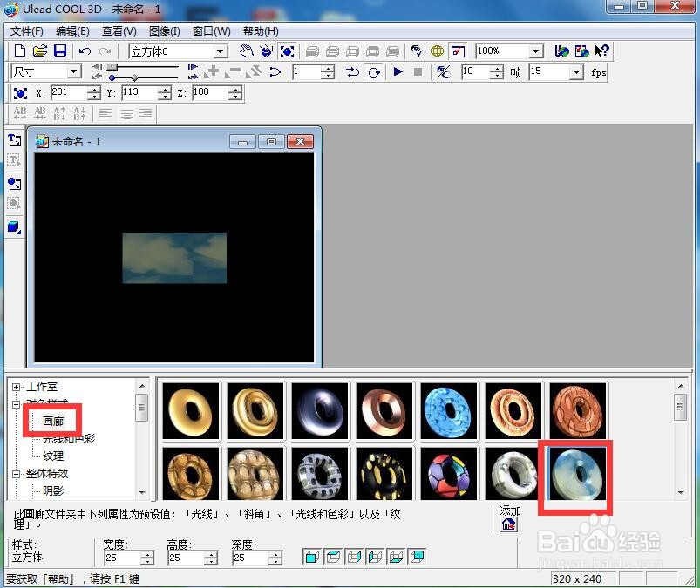Select the stained-glass colored torus thumbnail
Viewport: 700px width, 588px height.
click(x=449, y=474)
